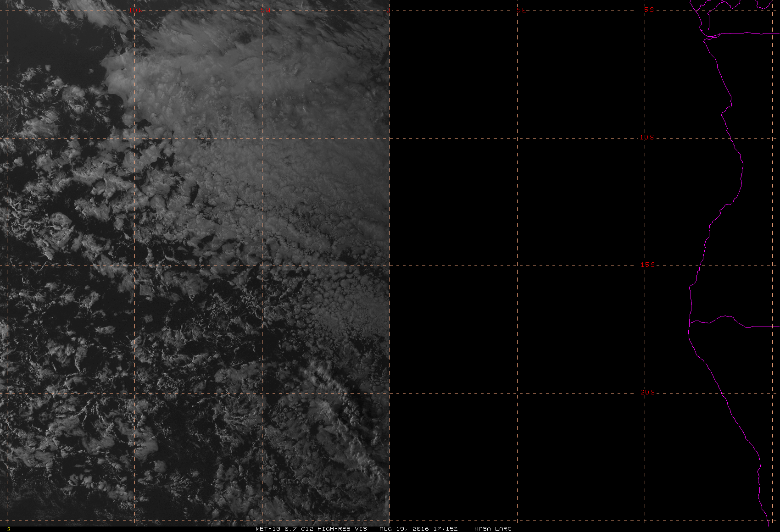Click the "10S" latitude label
This screenshot has width=780, height=532.
(647, 137)
